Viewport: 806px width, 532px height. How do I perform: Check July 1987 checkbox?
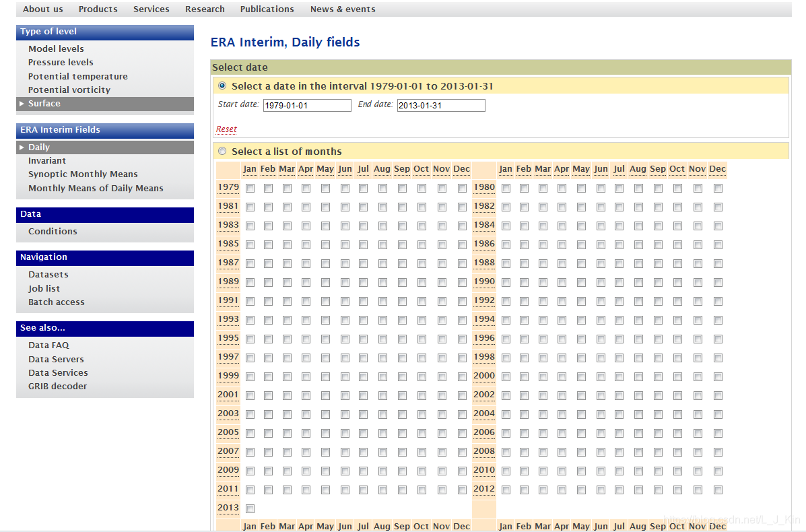[364, 264]
